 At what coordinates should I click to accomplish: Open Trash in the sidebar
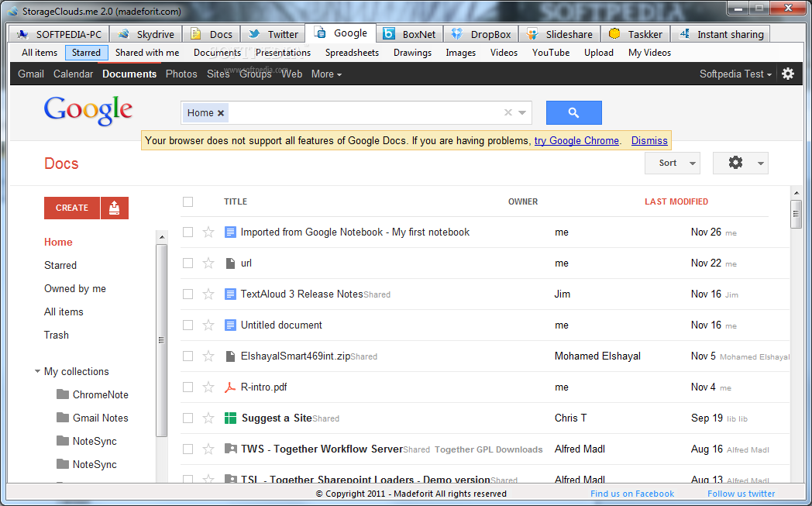tap(57, 335)
